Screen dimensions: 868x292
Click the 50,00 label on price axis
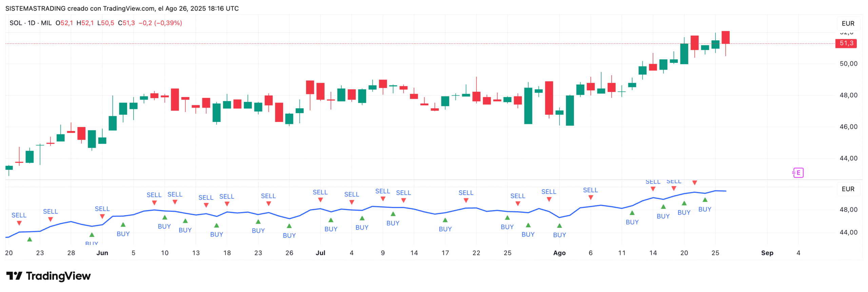pos(848,64)
